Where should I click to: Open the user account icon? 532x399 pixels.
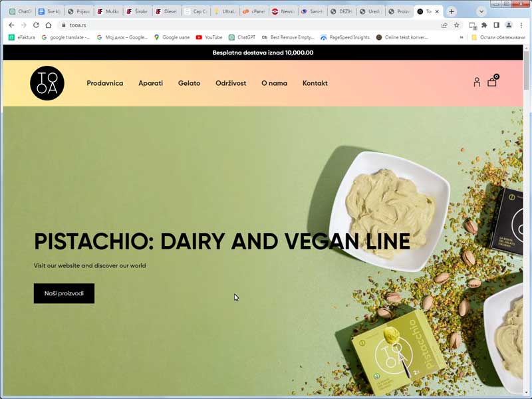click(477, 82)
